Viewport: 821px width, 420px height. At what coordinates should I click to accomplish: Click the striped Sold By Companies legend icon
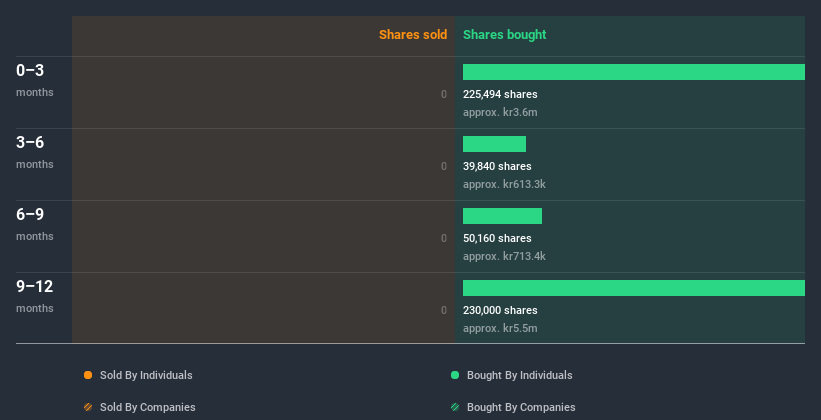tap(88, 407)
